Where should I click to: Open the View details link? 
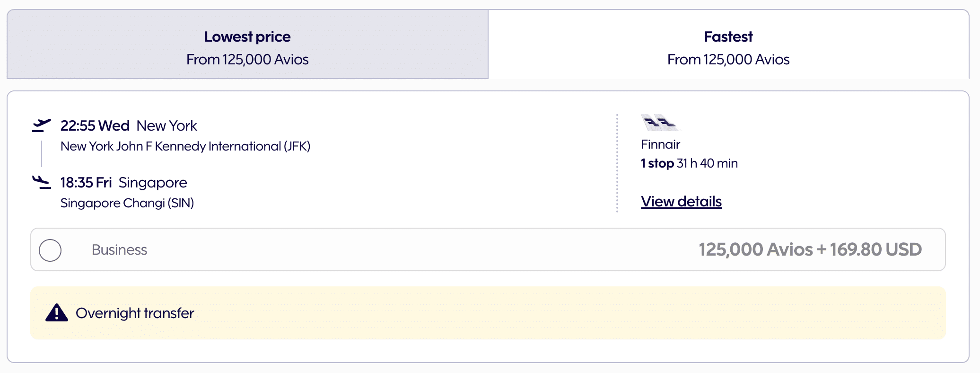click(681, 202)
